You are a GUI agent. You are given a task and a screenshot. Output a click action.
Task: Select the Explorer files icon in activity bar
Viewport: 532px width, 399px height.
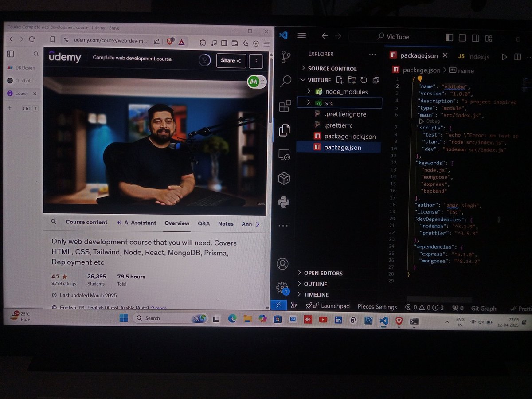pyautogui.click(x=284, y=130)
